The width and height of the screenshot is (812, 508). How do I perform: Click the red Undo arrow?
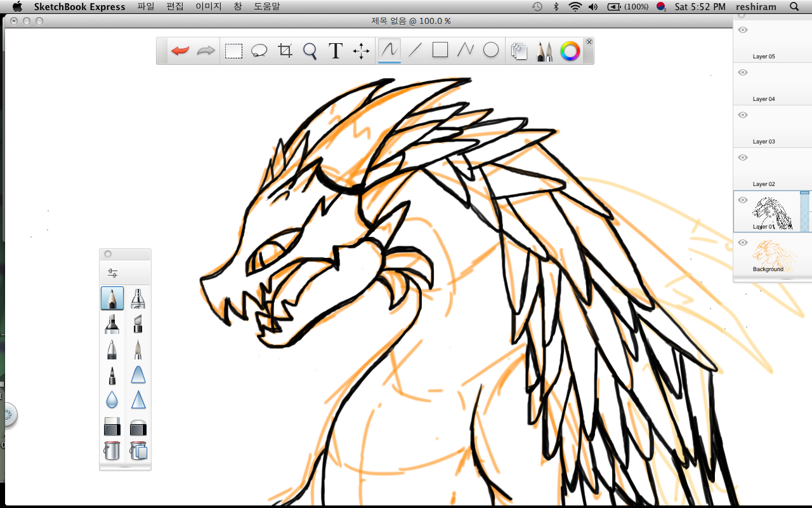(x=180, y=51)
